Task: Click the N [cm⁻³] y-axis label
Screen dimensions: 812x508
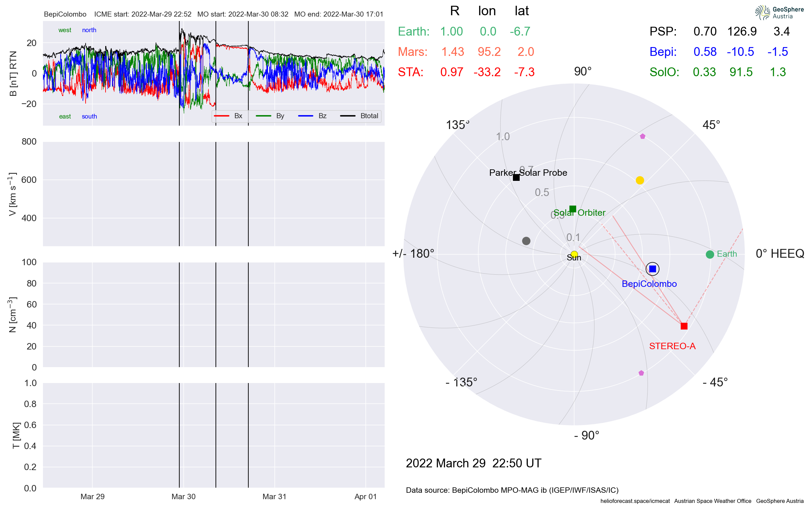Action: click(13, 315)
